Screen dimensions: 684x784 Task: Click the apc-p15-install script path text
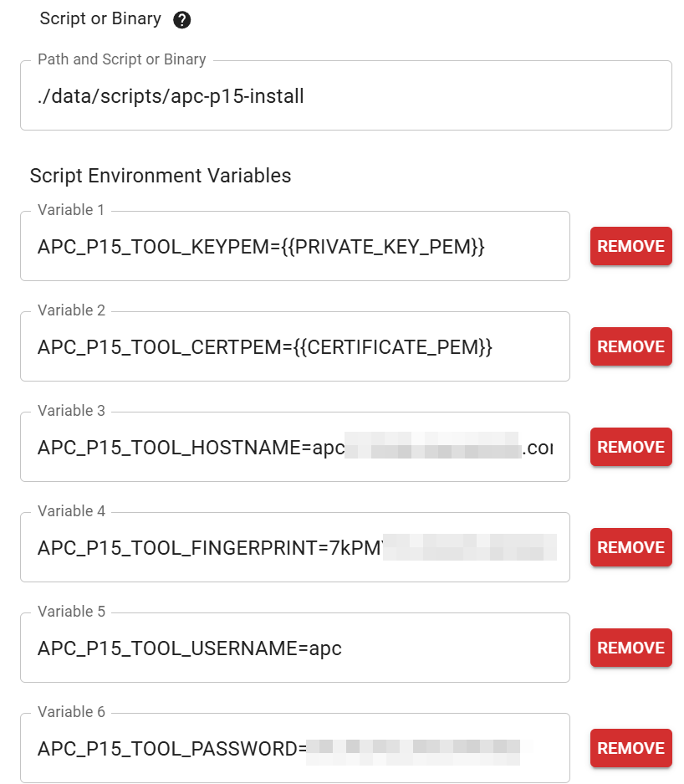tap(171, 95)
